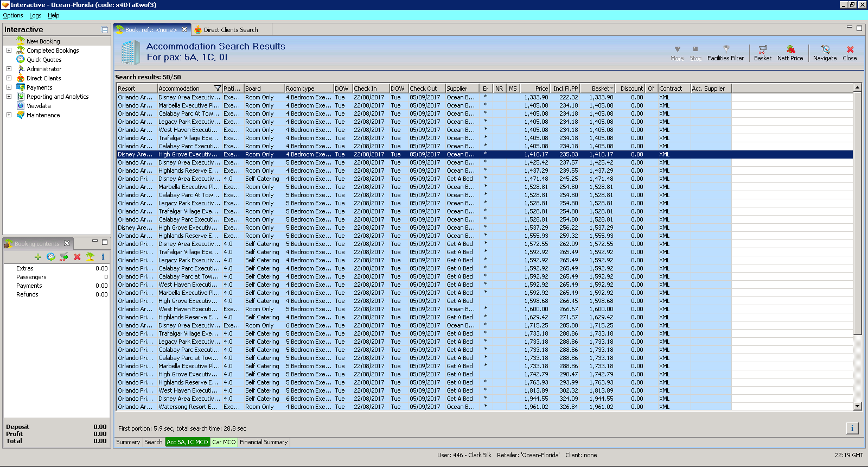Click the info button at bottom right
This screenshot has width=868, height=467.
[852, 428]
